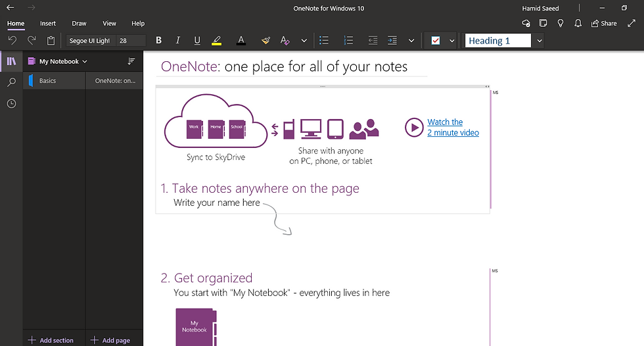Open the View tab

click(x=109, y=24)
